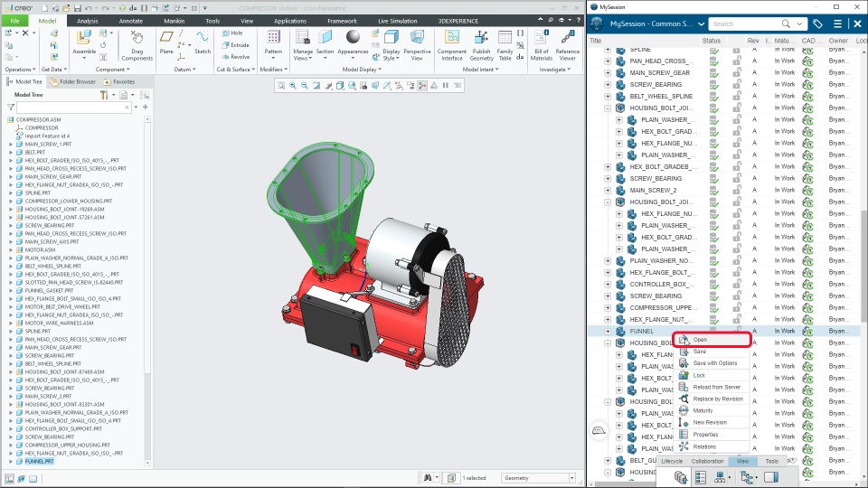Expand the Model Display group dropdown

pos(362,70)
